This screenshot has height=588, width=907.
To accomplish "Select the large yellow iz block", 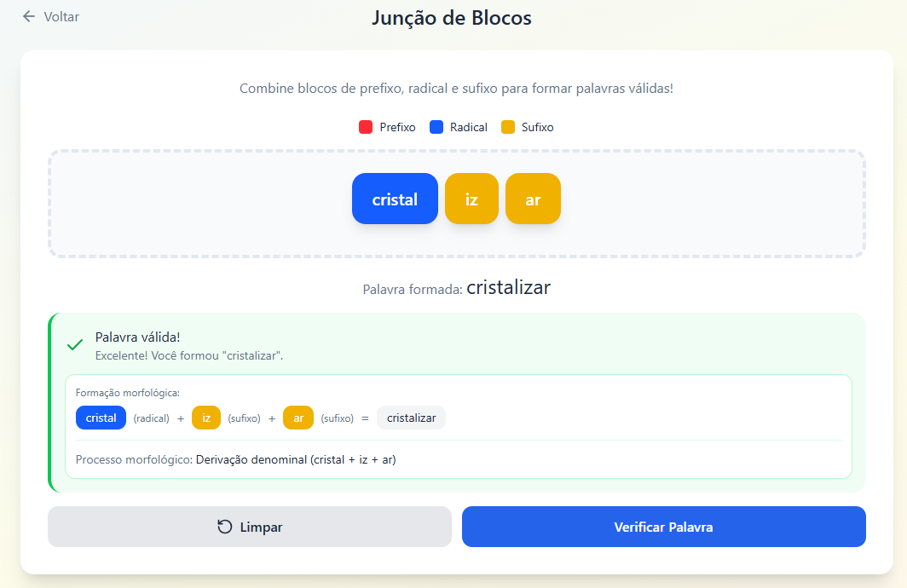I will point(471,199).
